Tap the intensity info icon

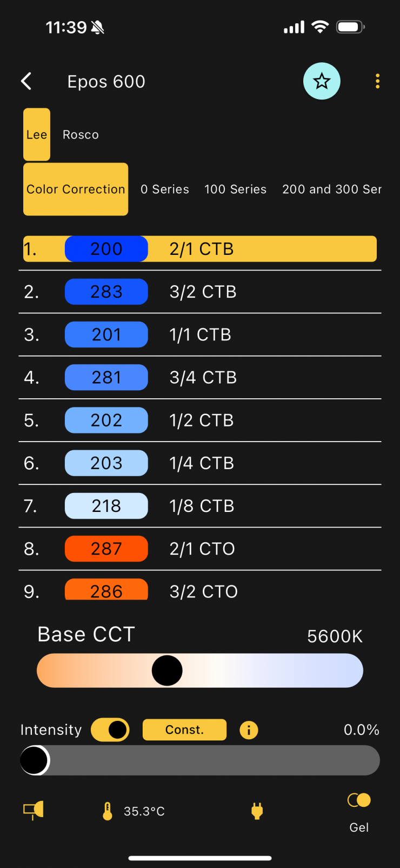249,730
